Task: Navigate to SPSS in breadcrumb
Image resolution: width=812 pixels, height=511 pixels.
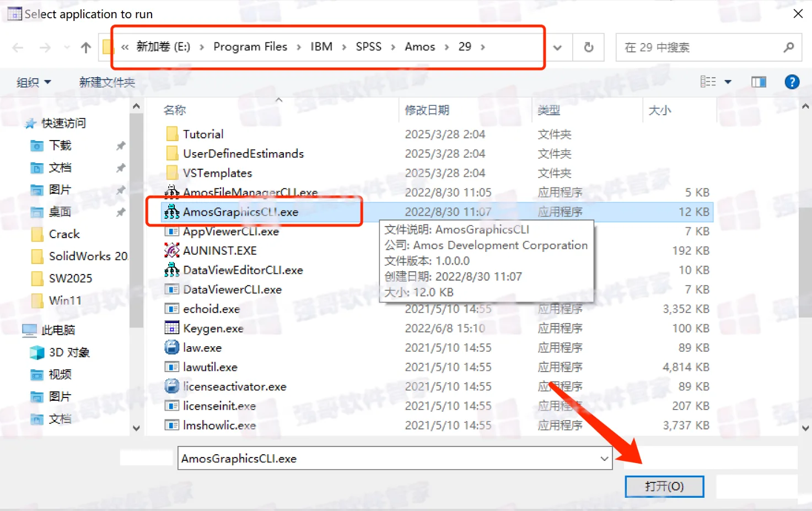Action: 369,47
